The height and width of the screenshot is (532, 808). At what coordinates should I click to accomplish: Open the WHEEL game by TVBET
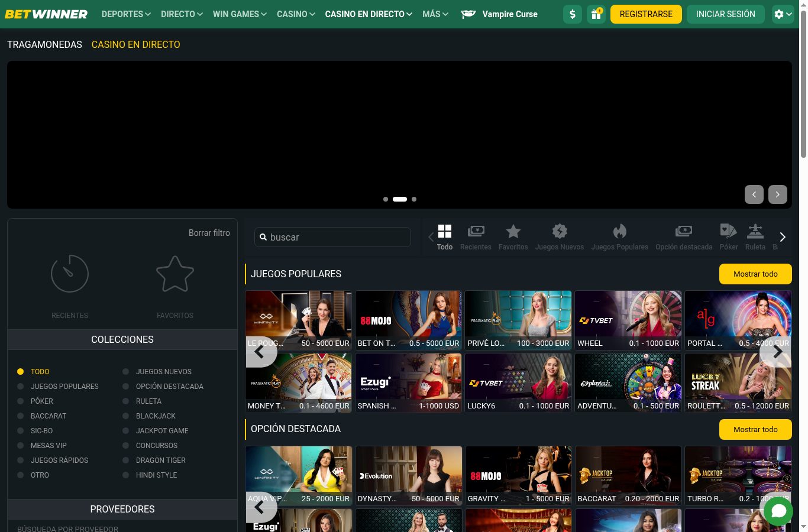point(628,320)
